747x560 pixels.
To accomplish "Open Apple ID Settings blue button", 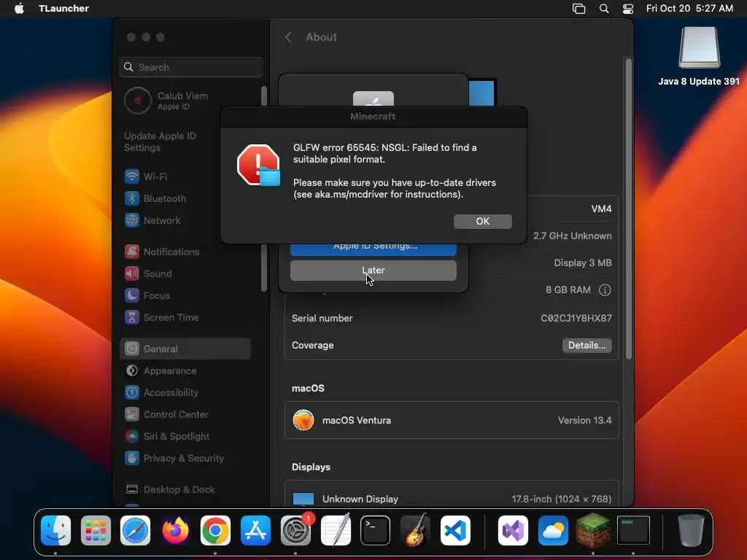I will (x=373, y=249).
